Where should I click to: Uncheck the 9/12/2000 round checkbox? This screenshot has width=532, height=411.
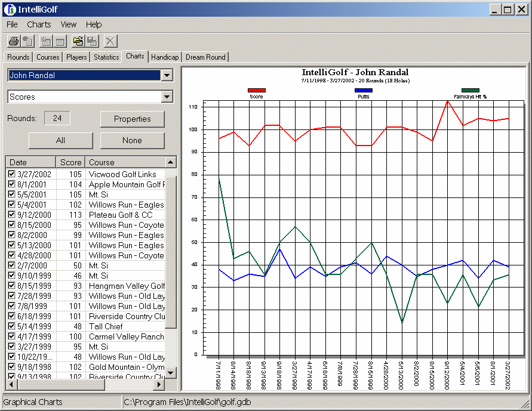[11, 215]
